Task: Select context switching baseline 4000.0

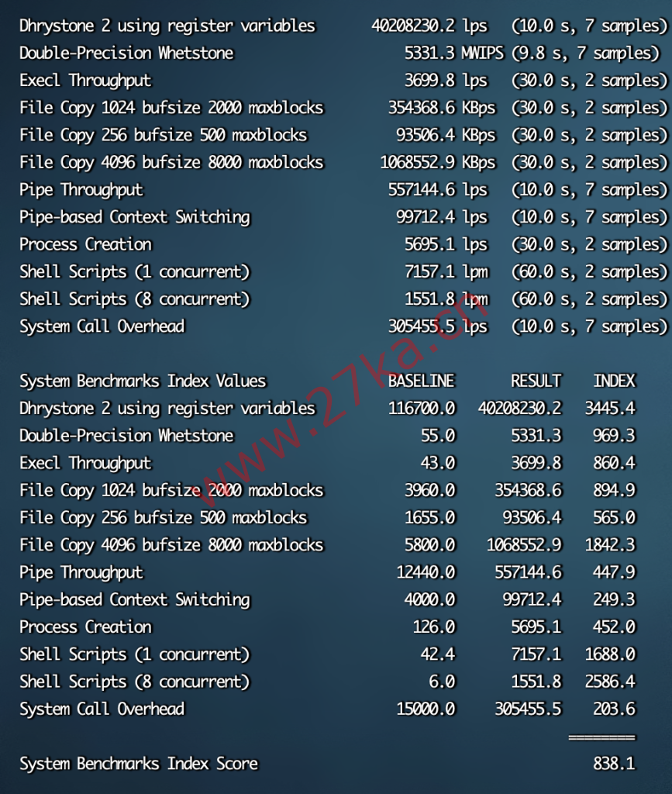Action: (429, 600)
